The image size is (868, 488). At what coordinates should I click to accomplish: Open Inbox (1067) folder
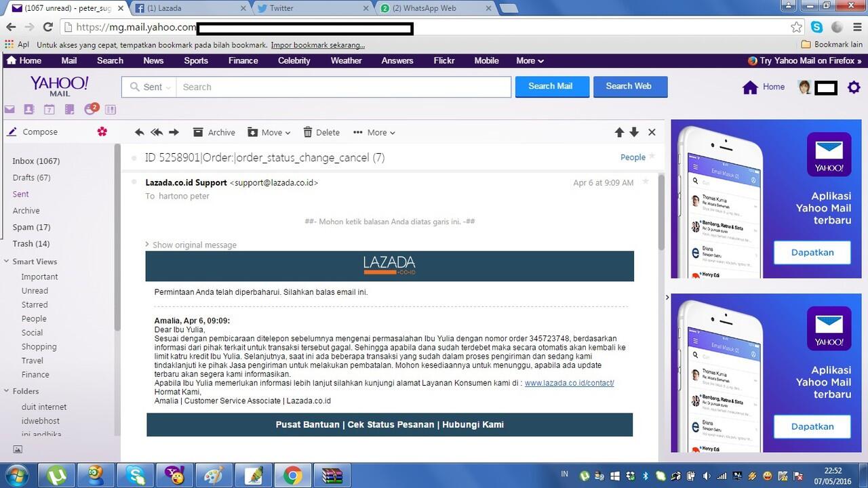coord(36,161)
